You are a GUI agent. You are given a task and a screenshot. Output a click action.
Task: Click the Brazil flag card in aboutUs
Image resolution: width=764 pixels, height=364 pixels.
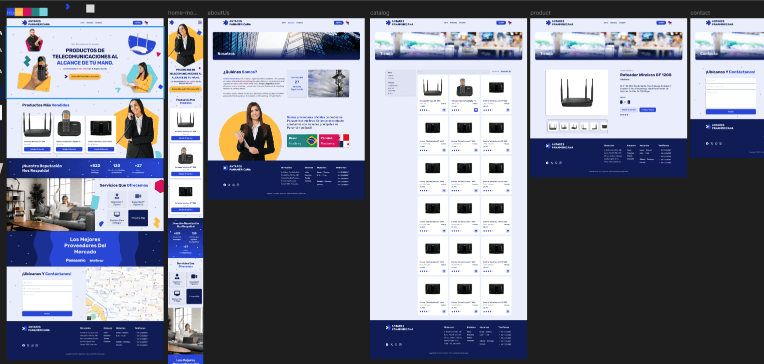point(302,141)
